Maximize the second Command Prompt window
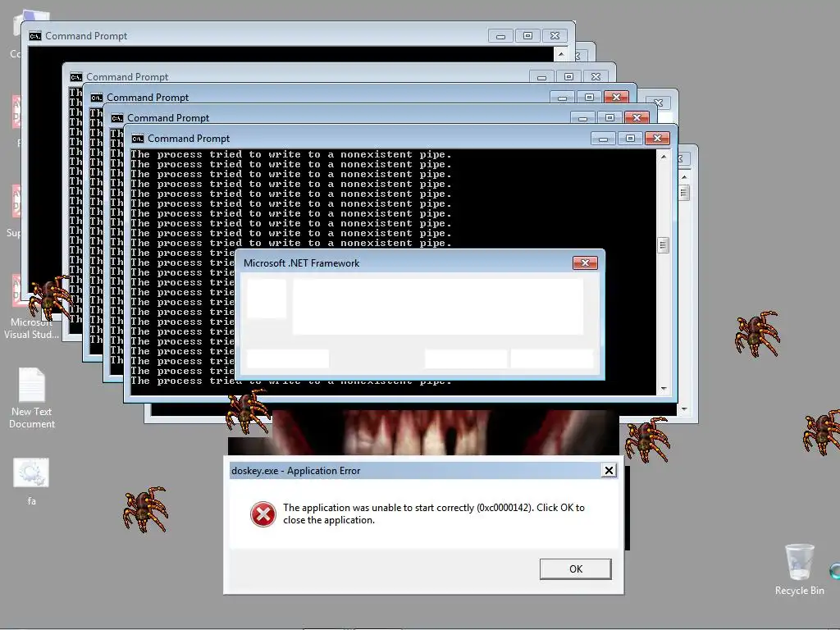Image resolution: width=840 pixels, height=630 pixels. tap(609, 118)
